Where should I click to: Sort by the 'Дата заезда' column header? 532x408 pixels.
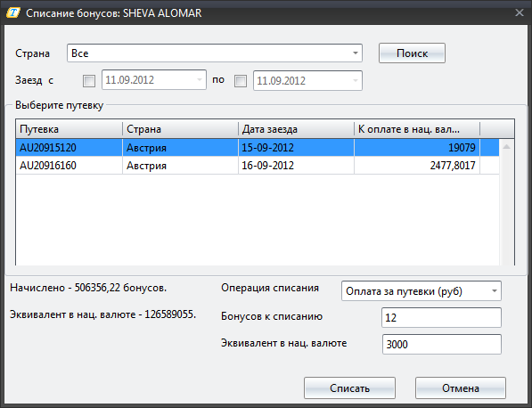coord(296,129)
